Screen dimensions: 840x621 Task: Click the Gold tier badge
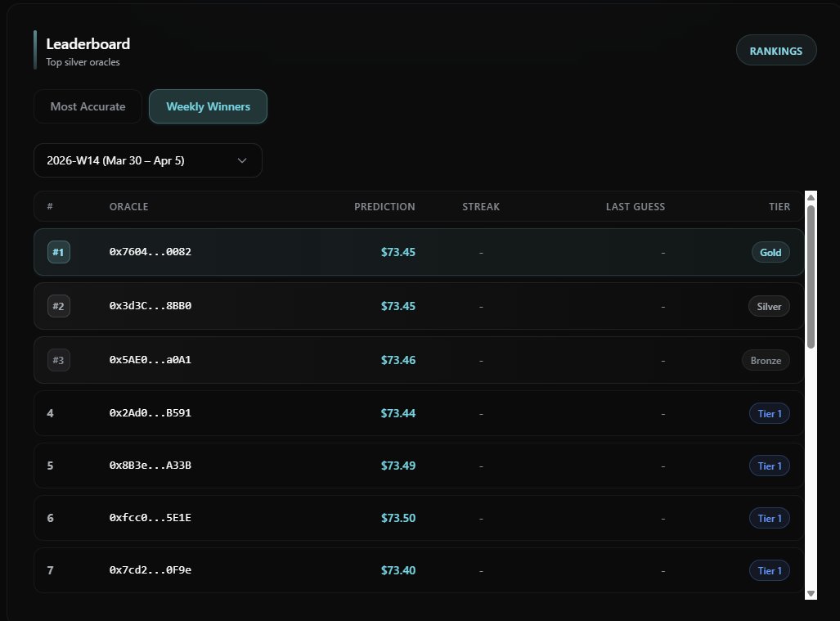(x=770, y=252)
